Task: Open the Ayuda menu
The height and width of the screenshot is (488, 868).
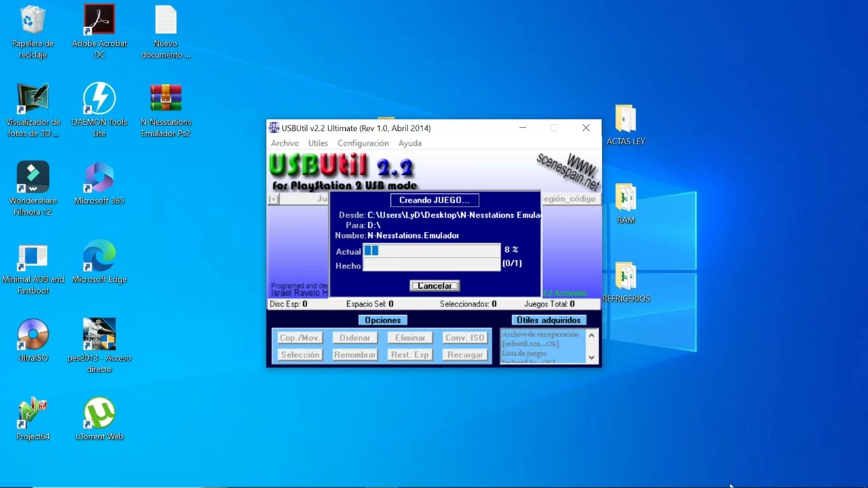Action: pos(410,143)
